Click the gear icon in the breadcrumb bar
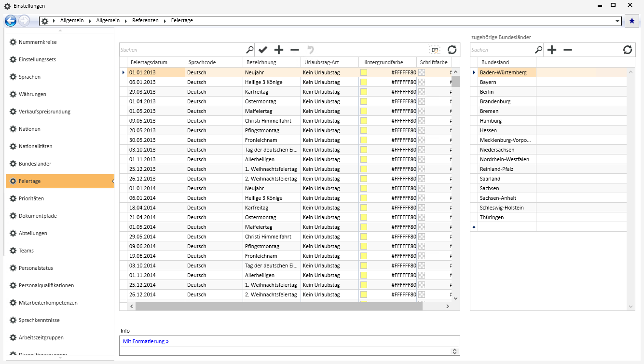 [45, 21]
